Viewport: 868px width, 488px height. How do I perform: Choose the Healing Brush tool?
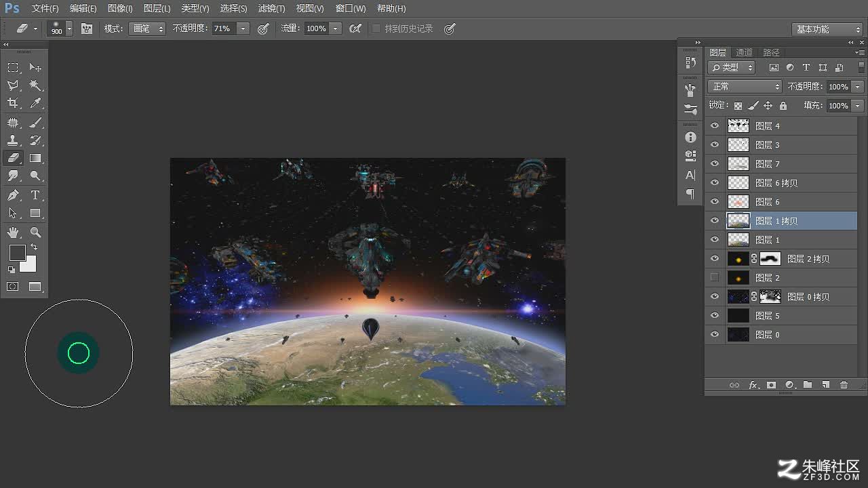tap(13, 123)
